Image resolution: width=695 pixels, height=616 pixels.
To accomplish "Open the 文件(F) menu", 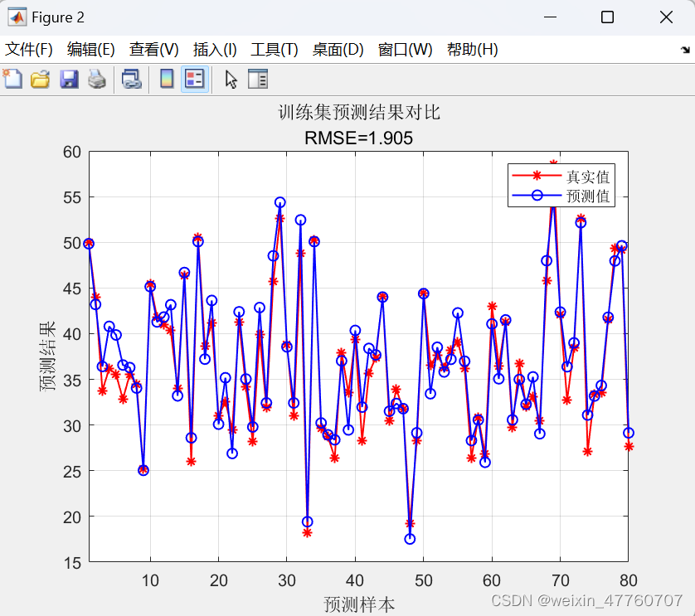I will (x=29, y=49).
